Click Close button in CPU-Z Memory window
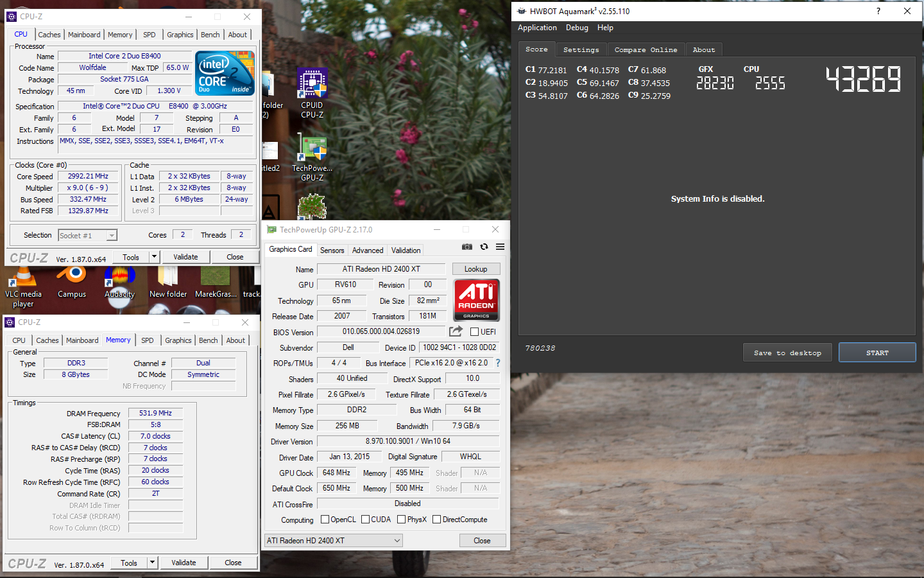Image resolution: width=924 pixels, height=578 pixels. (233, 563)
